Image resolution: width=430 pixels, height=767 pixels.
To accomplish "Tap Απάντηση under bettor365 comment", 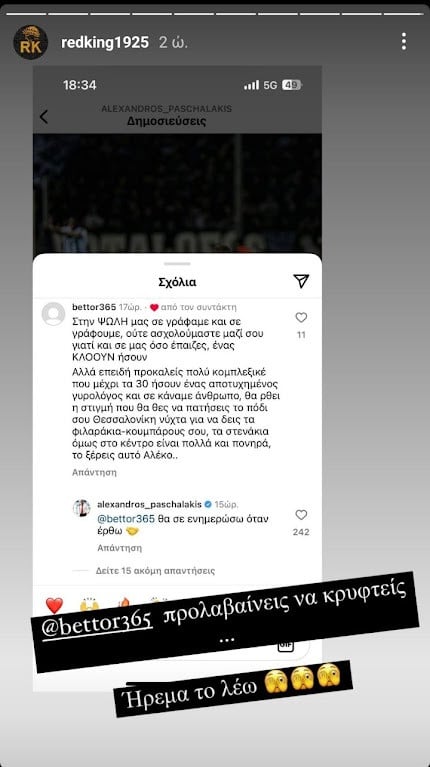I will [94, 473].
